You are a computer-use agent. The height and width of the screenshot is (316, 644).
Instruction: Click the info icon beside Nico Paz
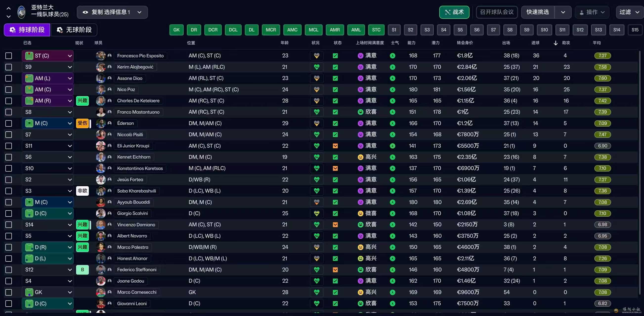tap(109, 89)
